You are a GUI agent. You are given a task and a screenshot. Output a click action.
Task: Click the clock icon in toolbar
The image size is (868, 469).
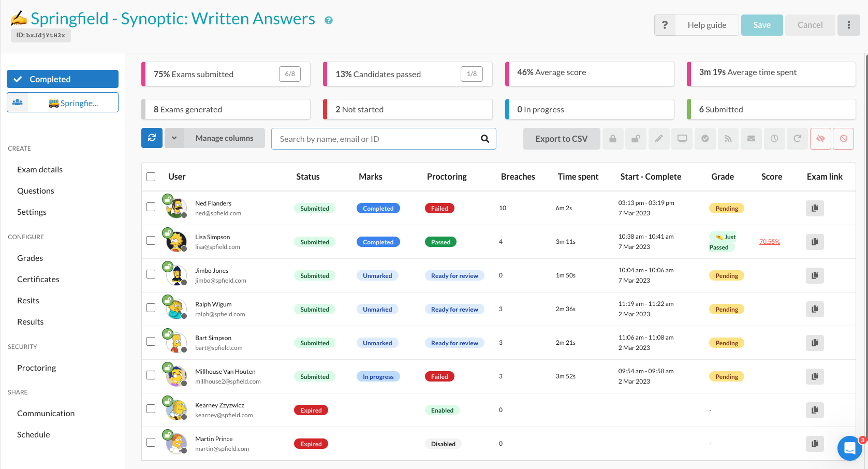(x=774, y=139)
